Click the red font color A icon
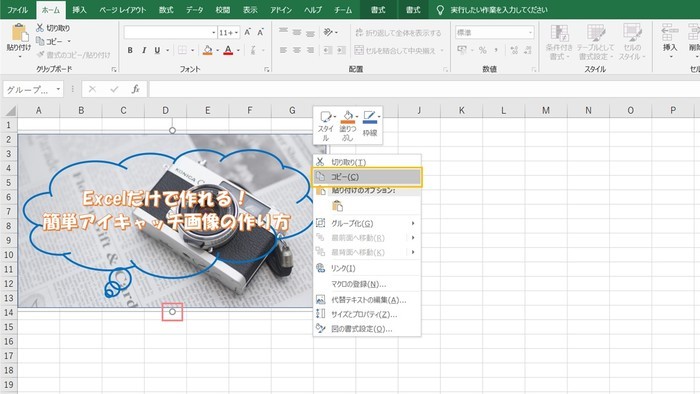Image resolution: width=700 pixels, height=394 pixels. (228, 50)
